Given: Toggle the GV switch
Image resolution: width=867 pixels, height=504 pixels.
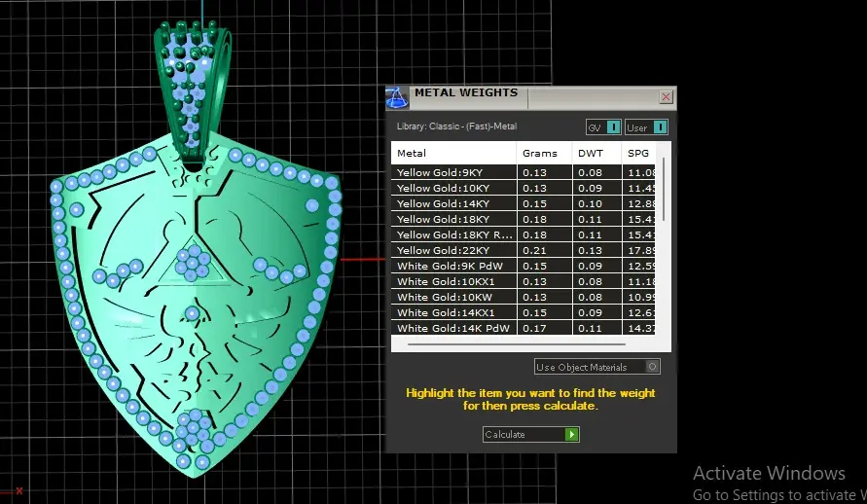Looking at the screenshot, I should [x=604, y=127].
